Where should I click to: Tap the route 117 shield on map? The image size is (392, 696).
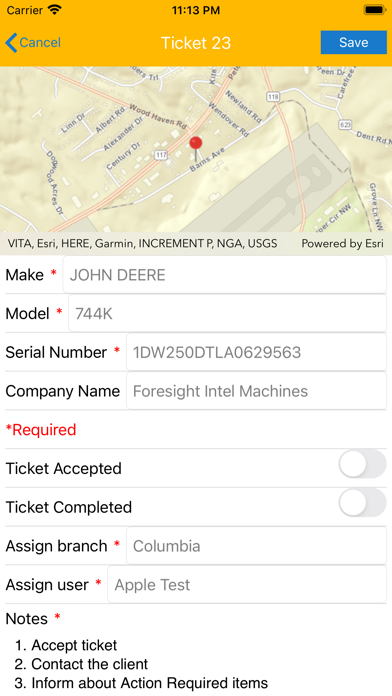click(160, 154)
